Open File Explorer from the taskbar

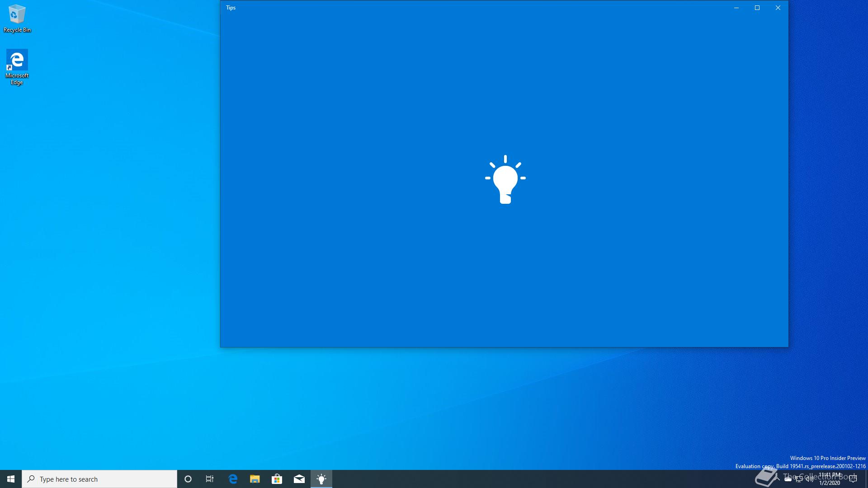click(255, 479)
